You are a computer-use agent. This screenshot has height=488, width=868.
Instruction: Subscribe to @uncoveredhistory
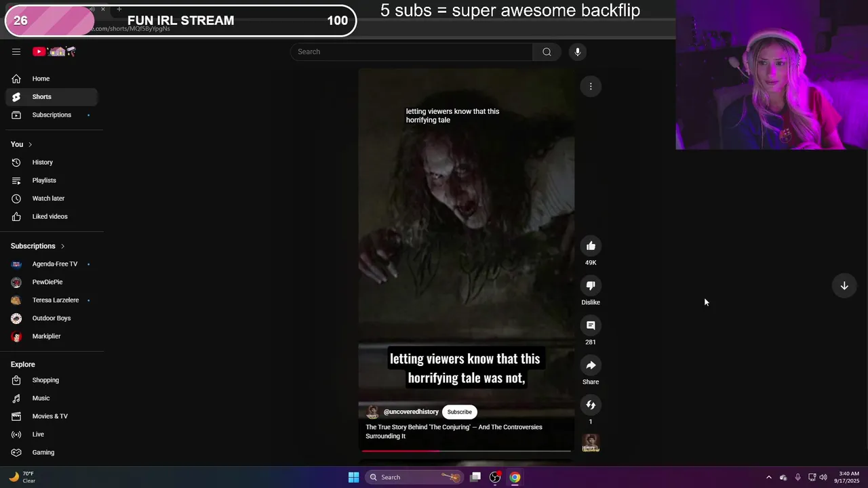pyautogui.click(x=459, y=412)
